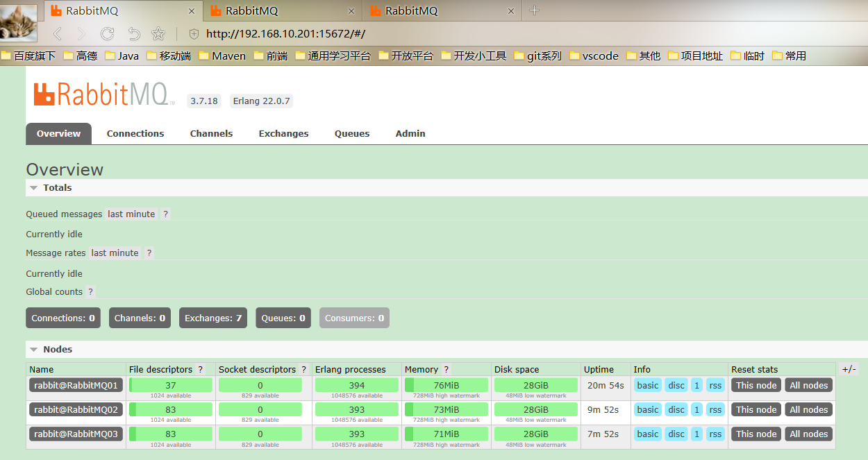Open the Channels tab

click(211, 134)
